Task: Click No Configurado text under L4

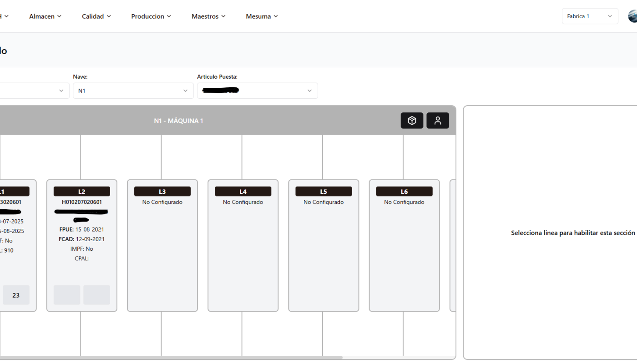Action: tap(243, 202)
